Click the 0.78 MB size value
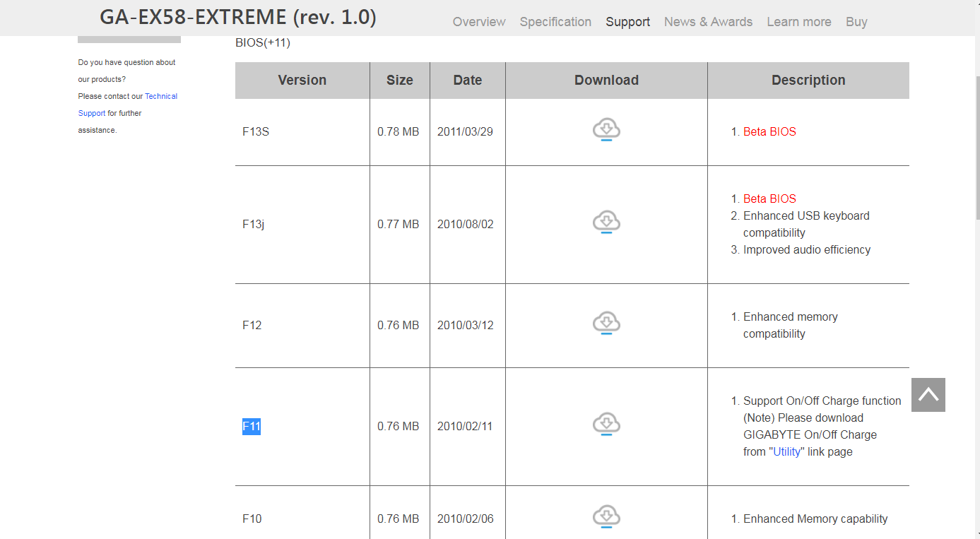This screenshot has width=980, height=539. [x=399, y=131]
